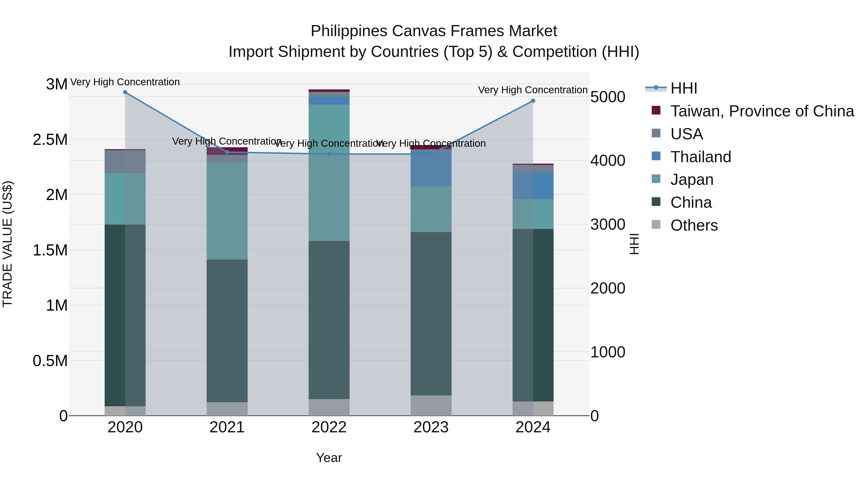Click the 'Year' axis title
Image resolution: width=868 pixels, height=488 pixels.
click(x=329, y=458)
